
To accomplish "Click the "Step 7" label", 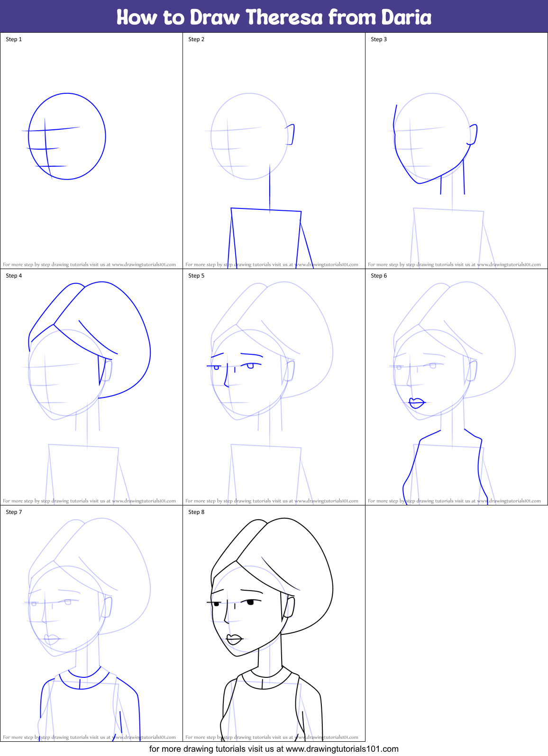I will (x=14, y=512).
